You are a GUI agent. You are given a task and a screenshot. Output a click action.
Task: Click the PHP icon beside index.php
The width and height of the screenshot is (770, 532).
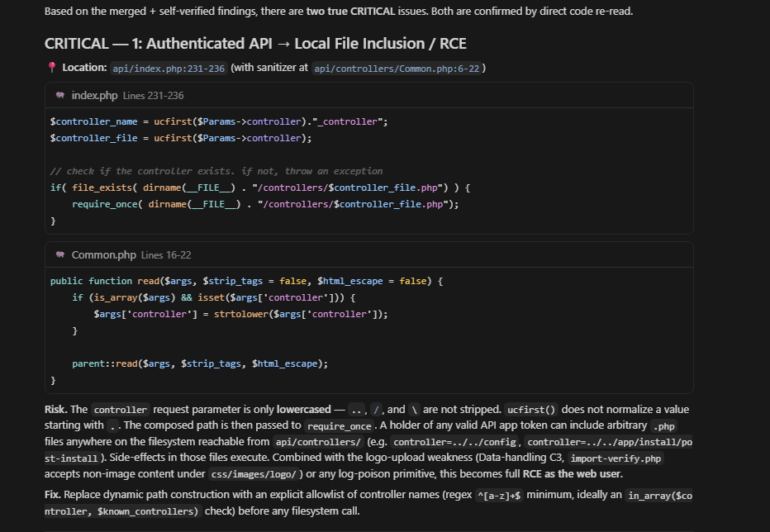coord(60,95)
